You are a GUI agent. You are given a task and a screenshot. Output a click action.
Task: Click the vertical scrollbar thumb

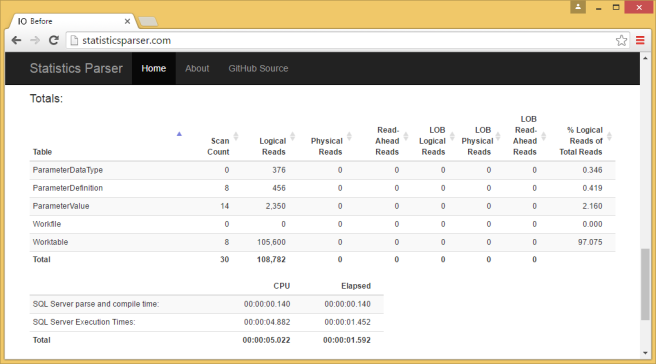click(645, 285)
